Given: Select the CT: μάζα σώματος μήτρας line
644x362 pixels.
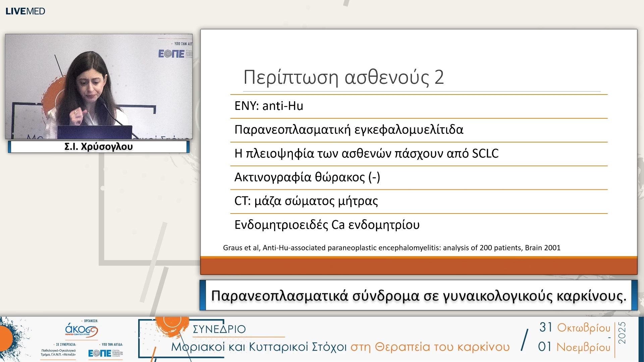Looking at the screenshot, I should pyautogui.click(x=306, y=200).
